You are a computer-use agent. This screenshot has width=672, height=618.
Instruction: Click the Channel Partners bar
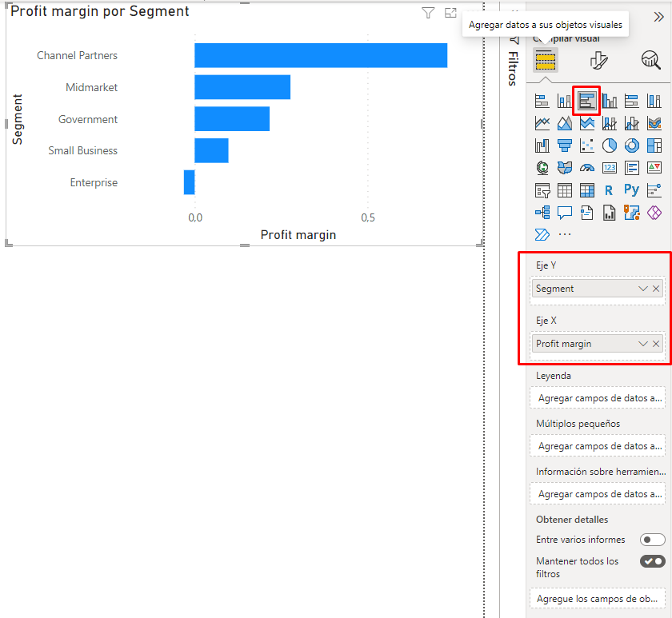pos(320,55)
